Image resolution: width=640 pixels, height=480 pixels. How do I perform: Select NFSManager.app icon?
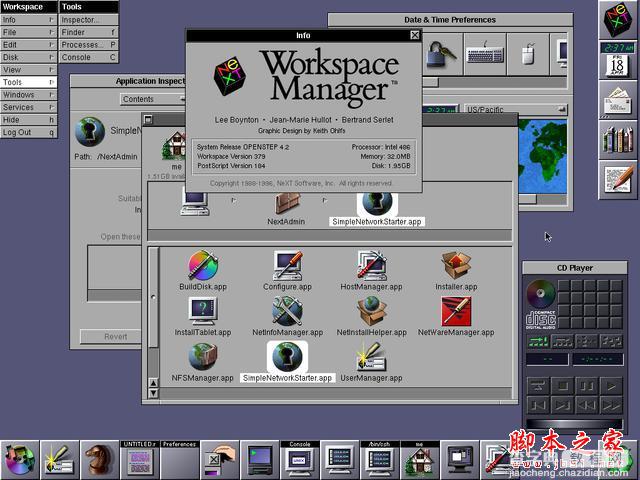[x=203, y=357]
